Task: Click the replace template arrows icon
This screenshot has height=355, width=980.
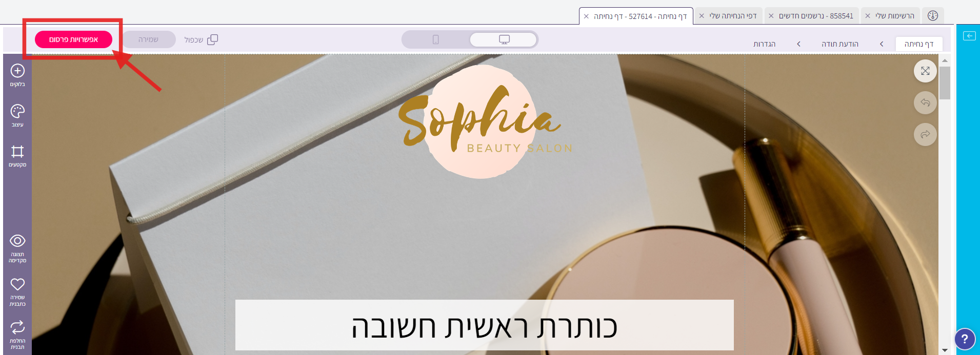Action: pos(17,335)
